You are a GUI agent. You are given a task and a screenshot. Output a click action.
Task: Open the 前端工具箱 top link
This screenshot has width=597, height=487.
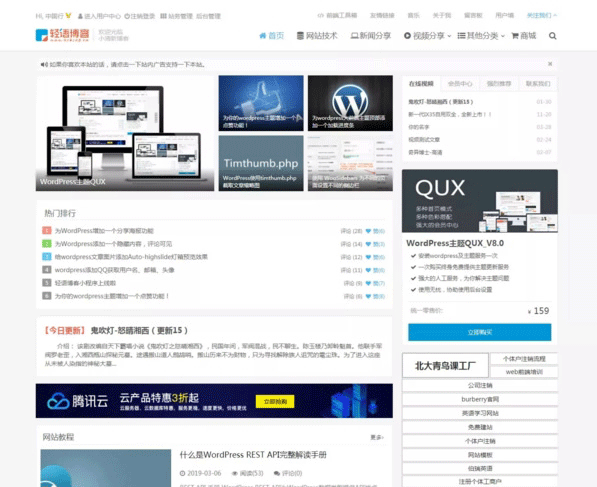337,16
